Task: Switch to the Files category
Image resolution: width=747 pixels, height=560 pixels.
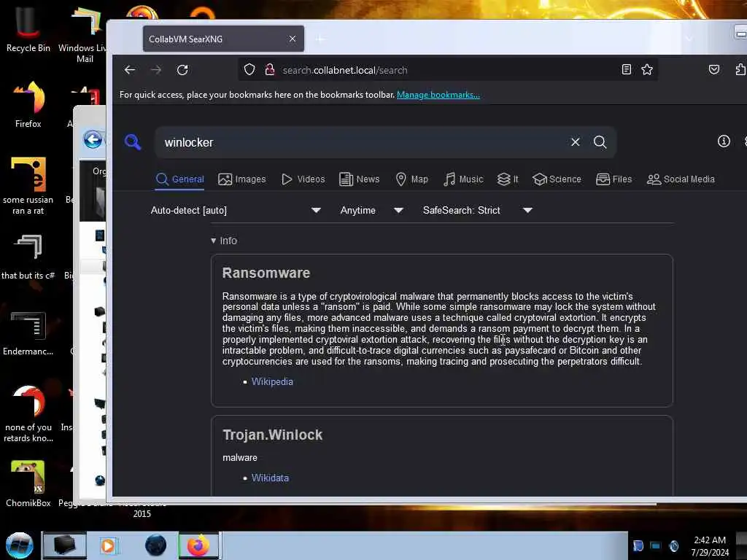Action: click(614, 179)
